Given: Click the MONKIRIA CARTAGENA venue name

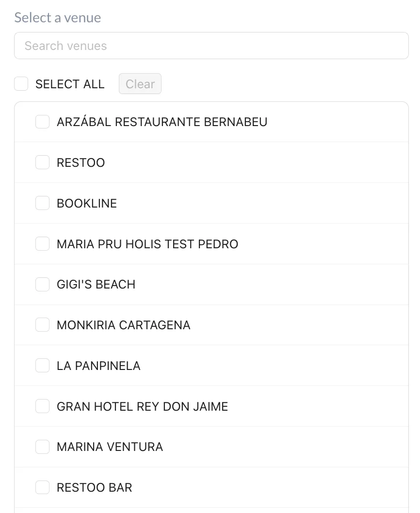Looking at the screenshot, I should point(123,325).
